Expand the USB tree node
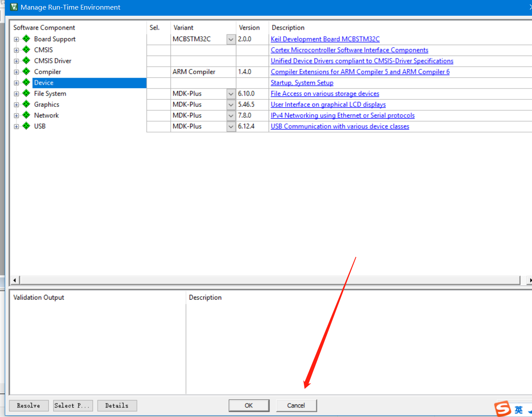Screen dimensions: 532x417 [x=17, y=126]
